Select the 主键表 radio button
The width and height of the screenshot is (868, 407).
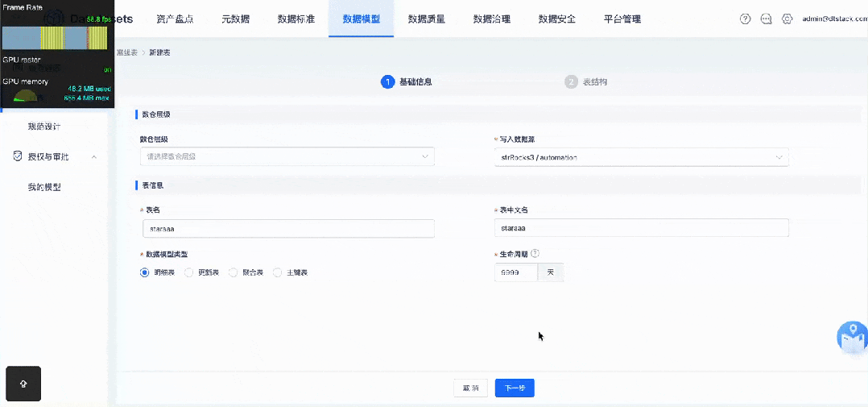pyautogui.click(x=277, y=272)
